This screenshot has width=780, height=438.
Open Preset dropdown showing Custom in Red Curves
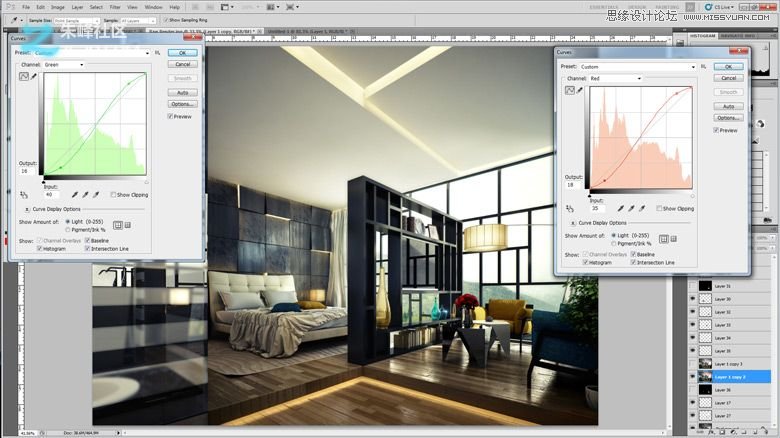coord(638,67)
